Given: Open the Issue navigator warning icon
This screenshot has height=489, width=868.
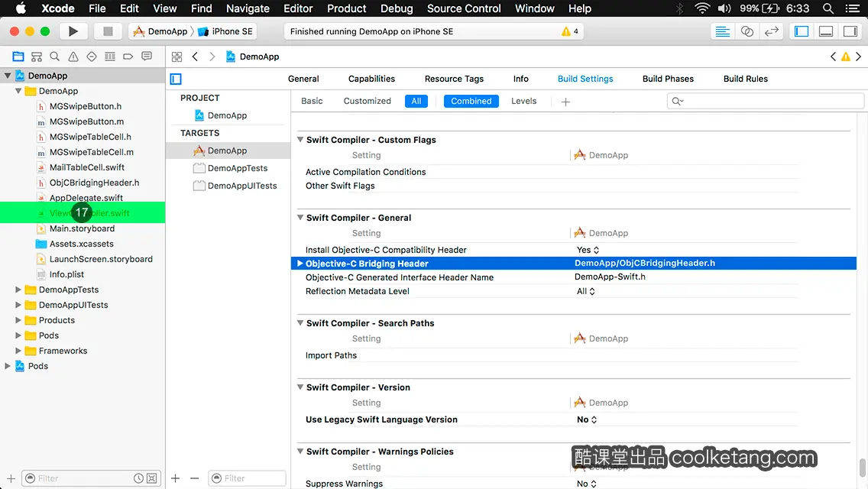Looking at the screenshot, I should (73, 57).
